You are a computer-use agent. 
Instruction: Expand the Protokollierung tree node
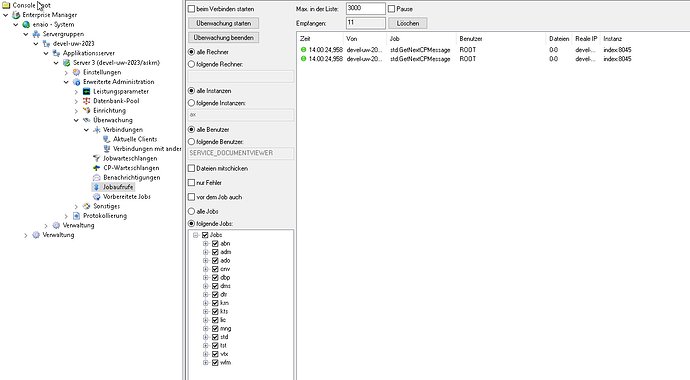(x=66, y=216)
